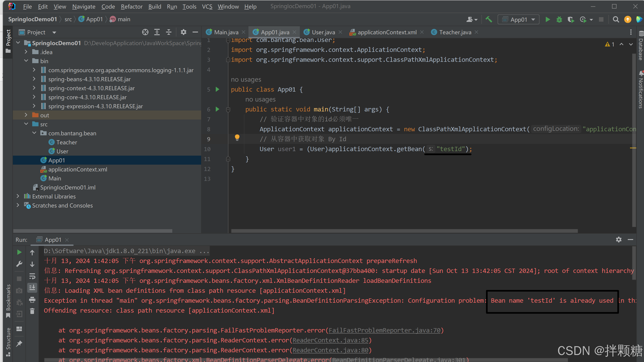The width and height of the screenshot is (644, 362).
Task: Click the Build project hammer icon
Action: [489, 19]
